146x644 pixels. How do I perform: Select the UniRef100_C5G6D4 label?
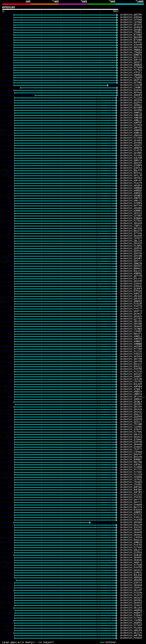pyautogui.click(x=131, y=53)
